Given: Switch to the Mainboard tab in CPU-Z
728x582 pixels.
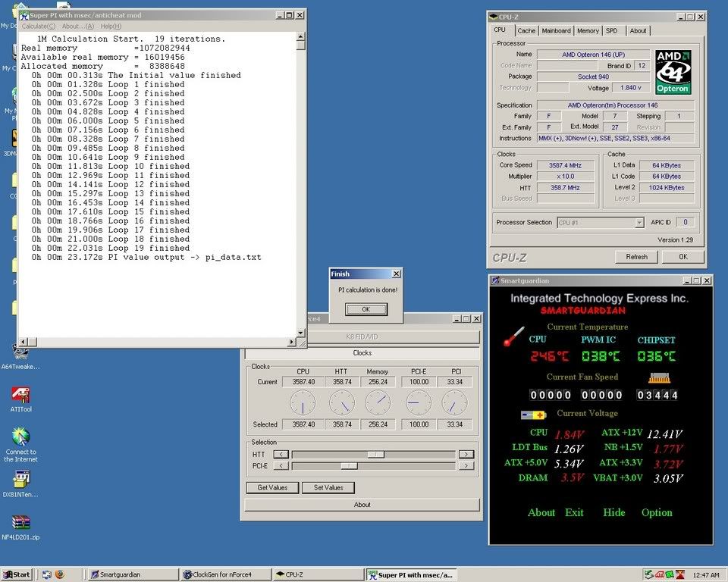Looking at the screenshot, I should [556, 31].
